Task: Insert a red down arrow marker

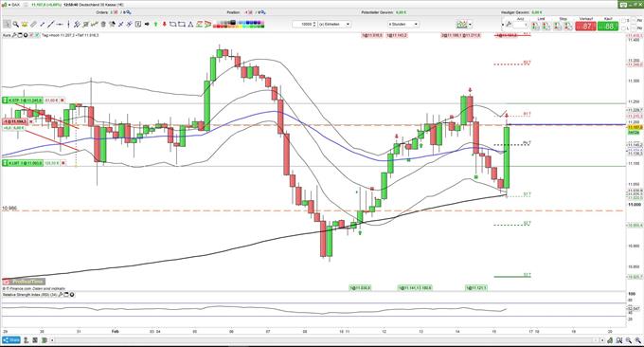Action: tap(164, 25)
